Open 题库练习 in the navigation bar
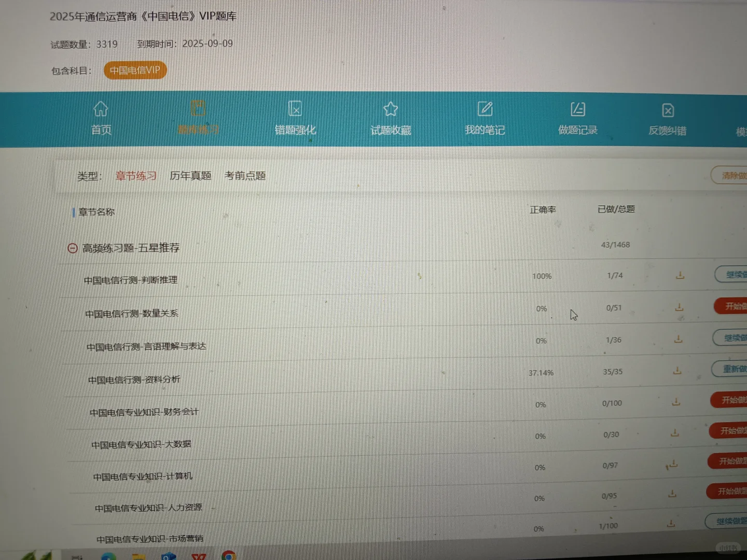747x560 pixels. click(x=198, y=118)
